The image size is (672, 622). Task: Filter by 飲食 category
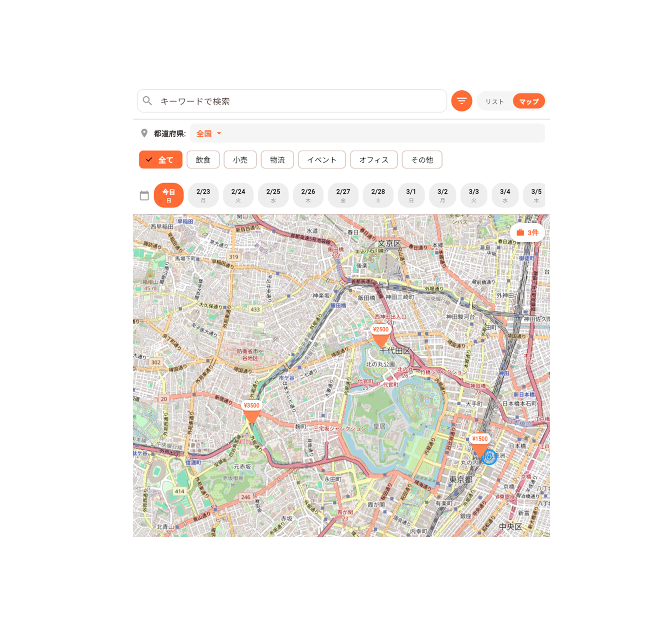(203, 160)
